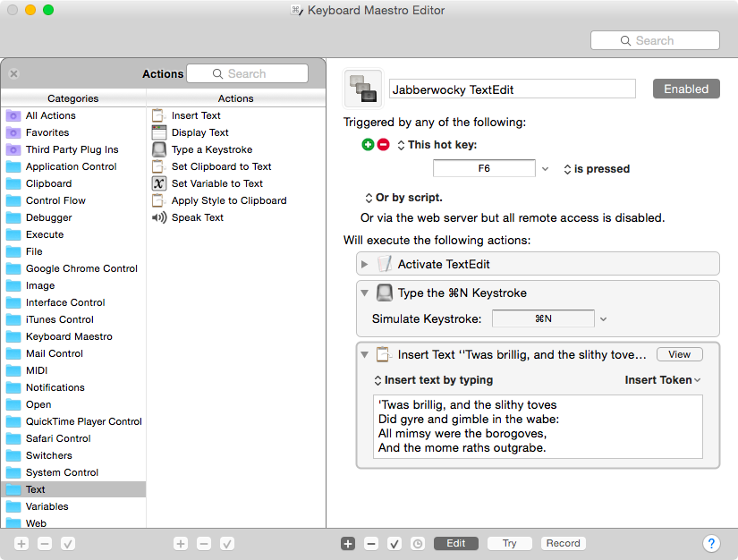
Task: Open the 'Insert text by typing' popup
Action: [434, 380]
